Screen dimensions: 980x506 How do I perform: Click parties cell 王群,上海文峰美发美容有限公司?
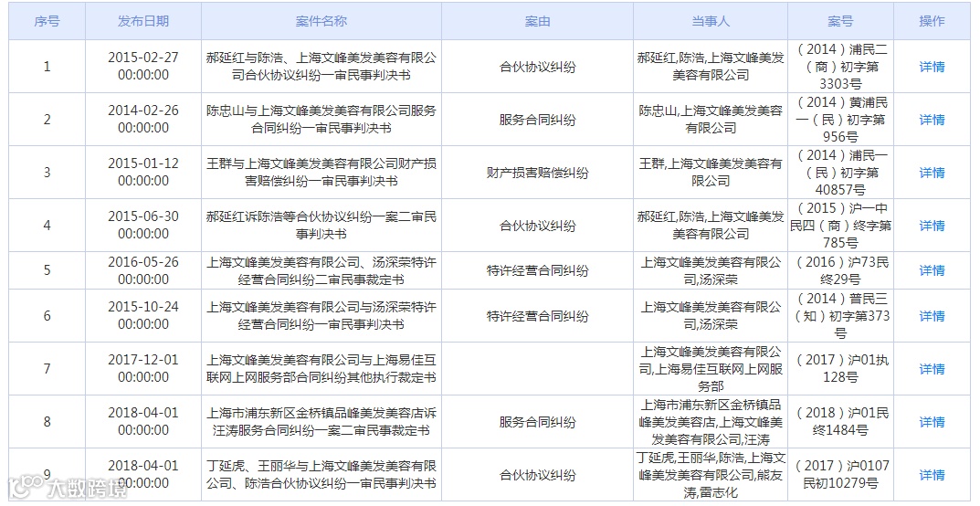point(711,173)
